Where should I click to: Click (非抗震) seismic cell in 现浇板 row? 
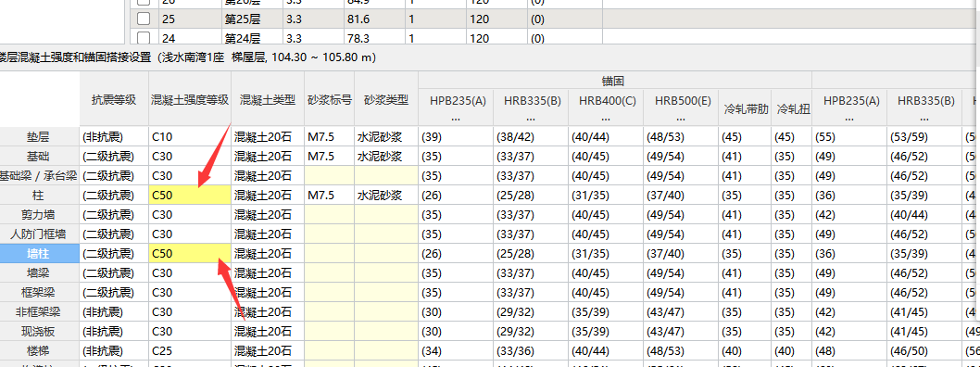pyautogui.click(x=114, y=331)
